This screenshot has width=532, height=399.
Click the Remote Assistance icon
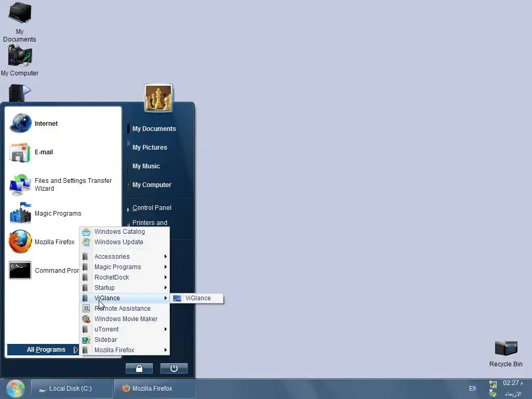[x=86, y=309]
